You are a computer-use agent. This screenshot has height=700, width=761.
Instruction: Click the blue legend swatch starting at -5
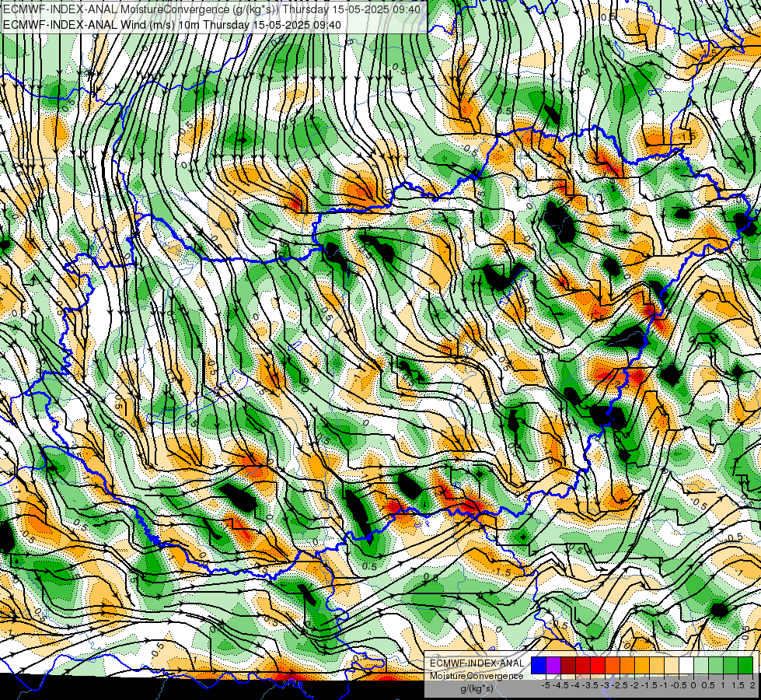539,666
